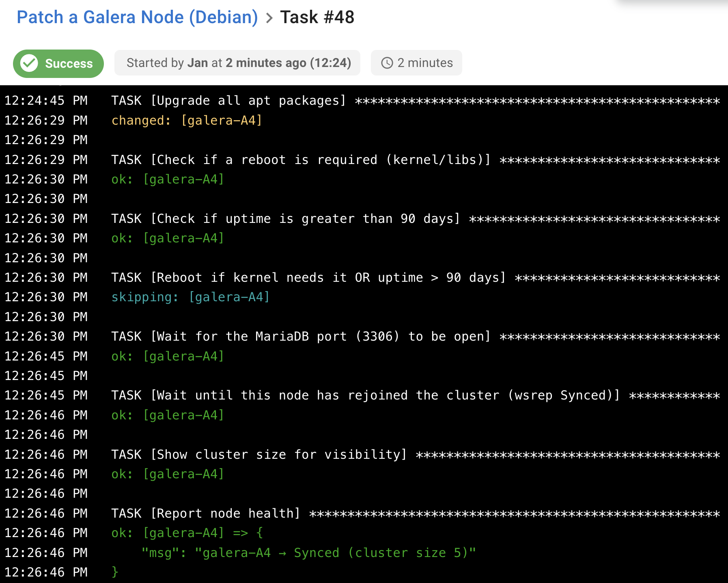Open the Patch a Galera Node (Debian) breadcrumb link
728x583 pixels.
point(137,17)
